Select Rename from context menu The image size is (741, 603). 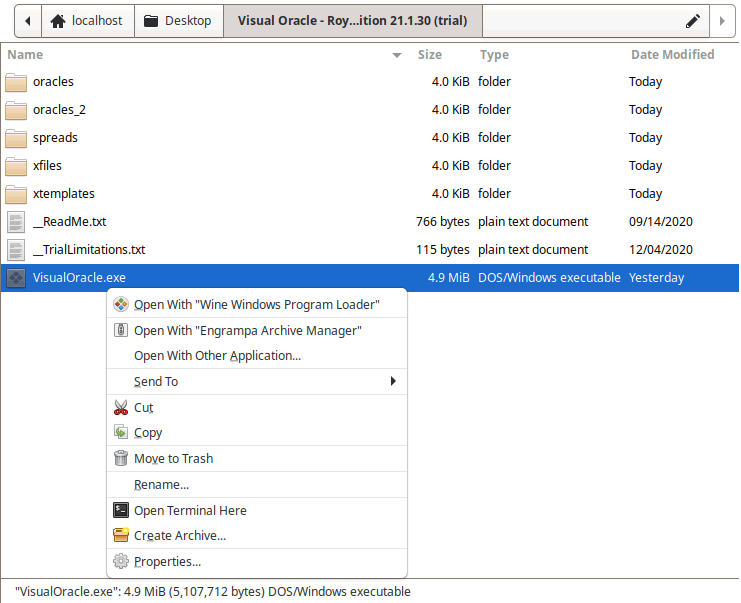click(x=257, y=484)
